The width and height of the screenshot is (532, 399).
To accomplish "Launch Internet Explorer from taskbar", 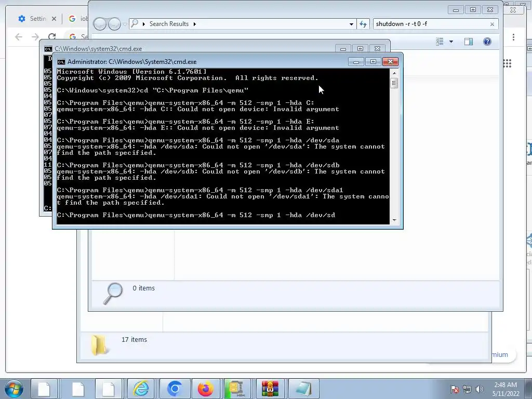I will (141, 389).
